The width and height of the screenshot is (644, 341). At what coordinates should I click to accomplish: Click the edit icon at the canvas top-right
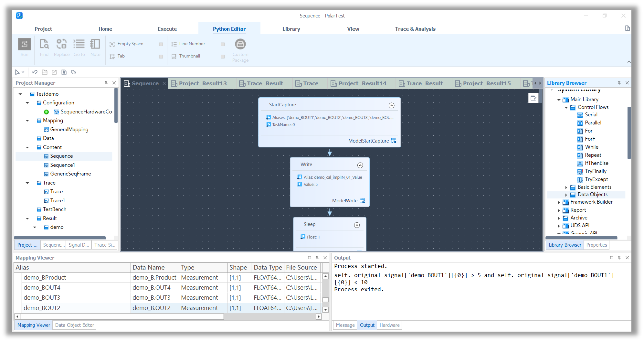[x=533, y=98]
